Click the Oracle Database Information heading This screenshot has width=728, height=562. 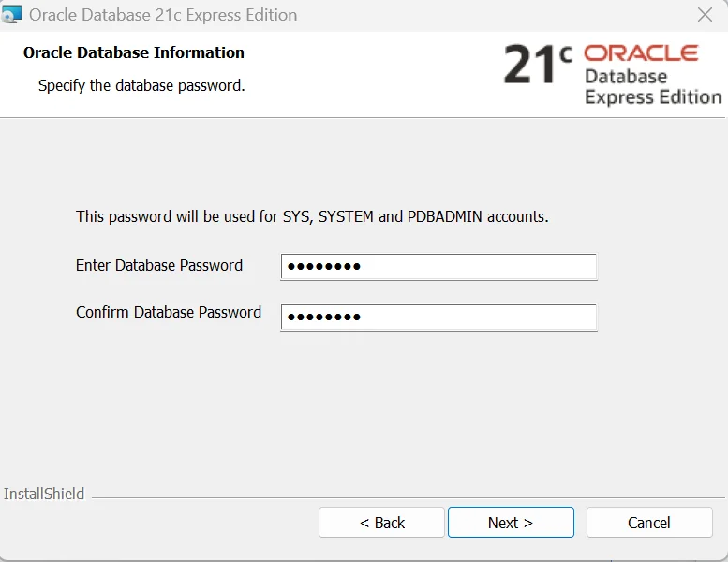134,52
